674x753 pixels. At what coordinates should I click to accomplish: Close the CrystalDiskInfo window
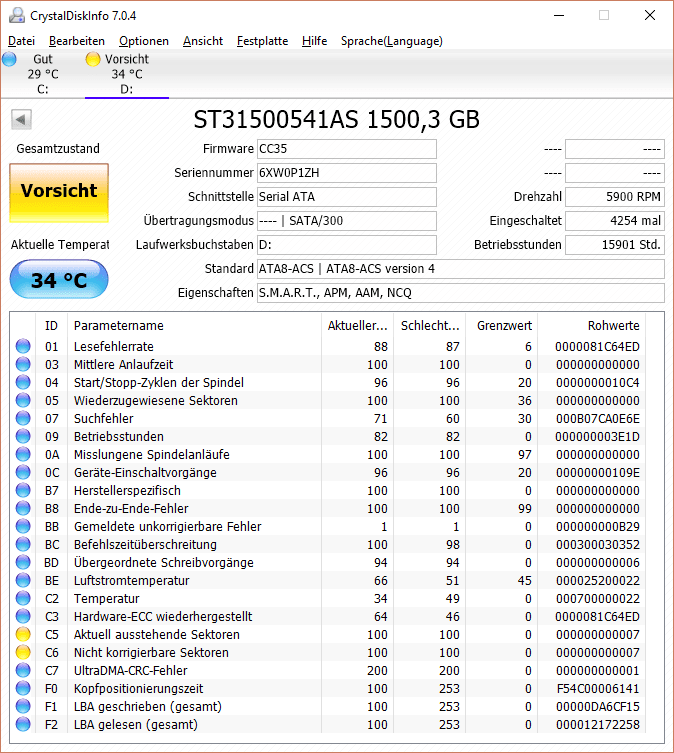point(649,15)
